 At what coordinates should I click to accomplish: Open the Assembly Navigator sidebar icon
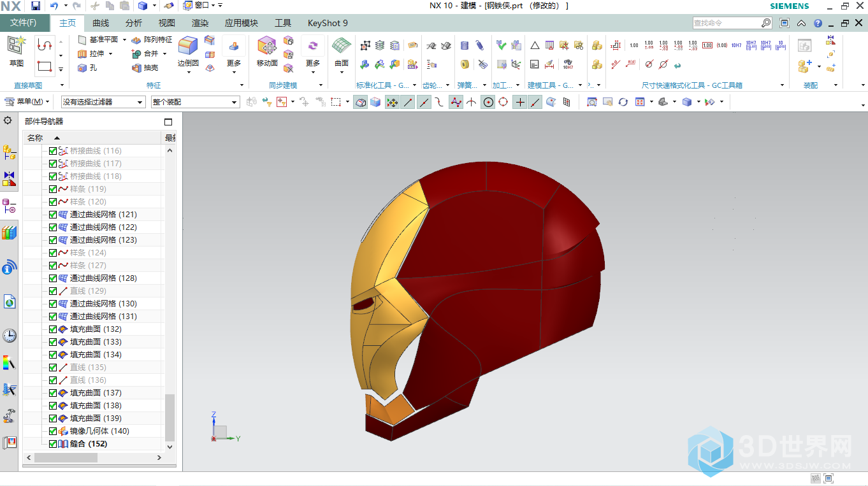tap(10, 152)
